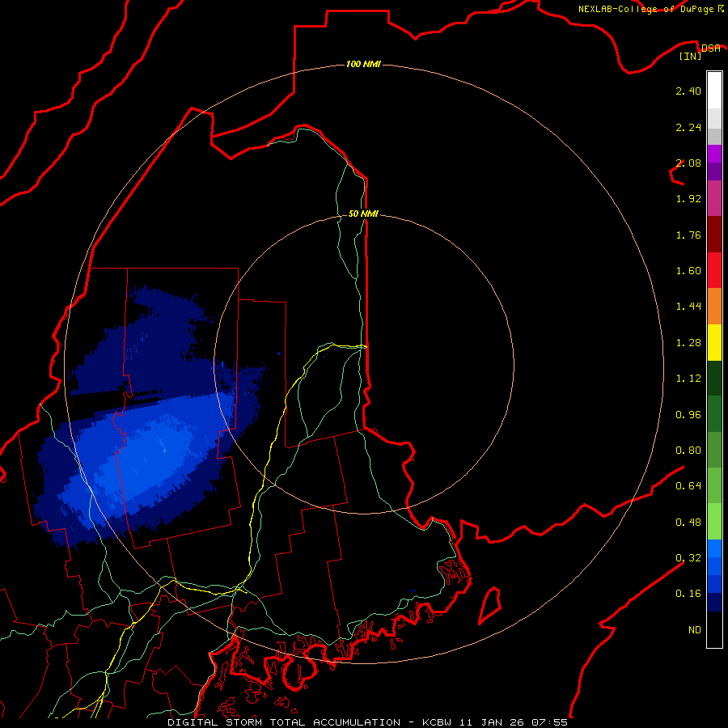Viewport: 728px width, 728px height.
Task: Click the bright purple legend swatch
Action: (714, 154)
